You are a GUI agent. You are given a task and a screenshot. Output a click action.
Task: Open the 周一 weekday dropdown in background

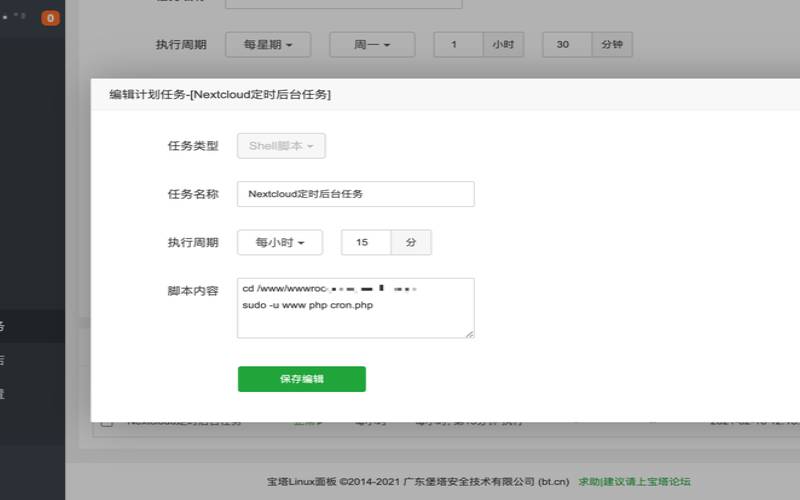[372, 44]
